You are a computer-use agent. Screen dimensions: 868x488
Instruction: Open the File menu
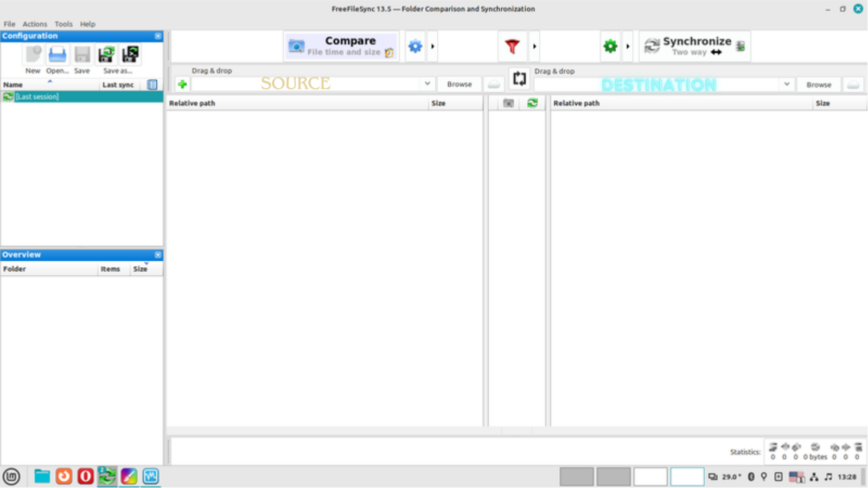pyautogui.click(x=10, y=24)
